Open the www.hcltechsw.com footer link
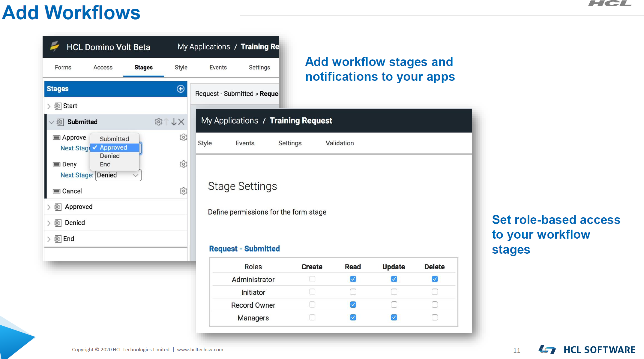 tap(200, 349)
